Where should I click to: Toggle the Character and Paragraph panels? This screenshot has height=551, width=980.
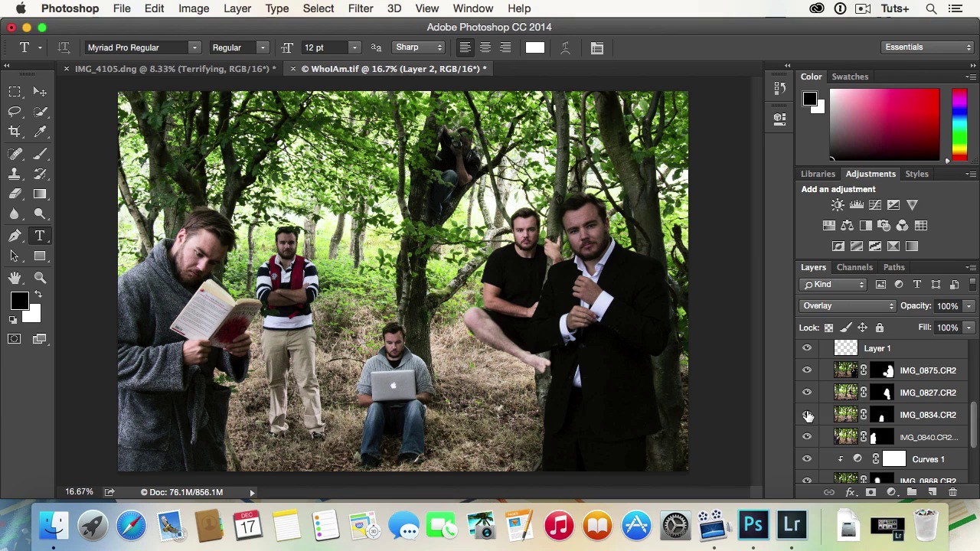(x=597, y=47)
